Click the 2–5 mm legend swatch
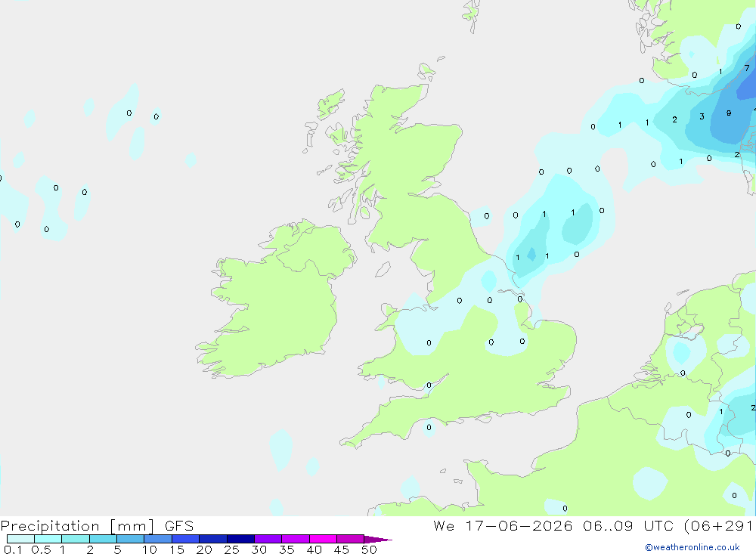This screenshot has width=756, height=554. point(103,539)
